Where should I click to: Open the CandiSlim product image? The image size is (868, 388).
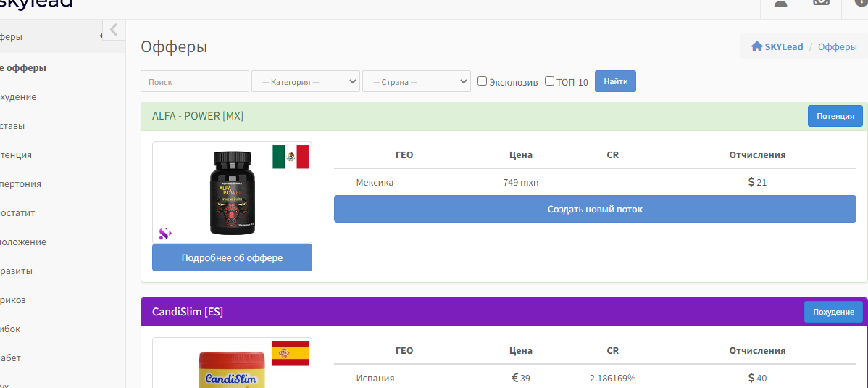tap(233, 371)
